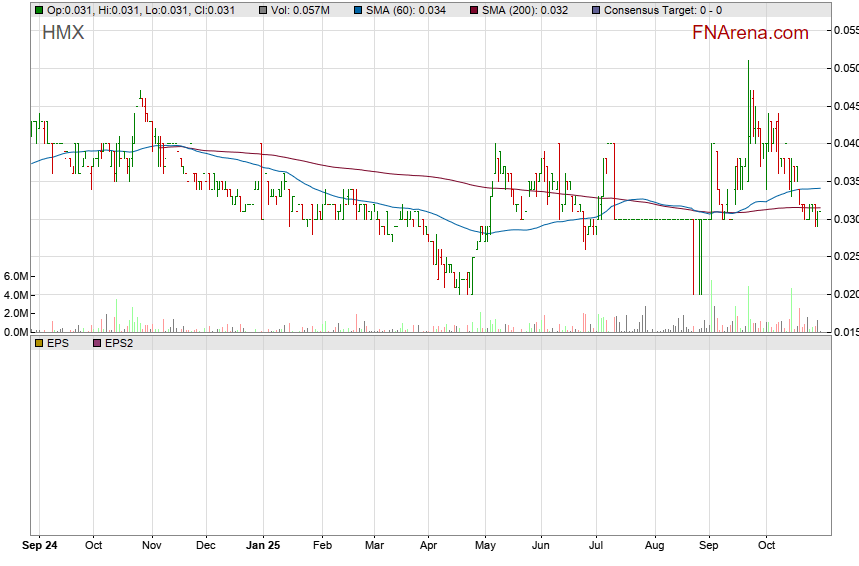The image size is (859, 566).
Task: Click the gold EPS legend swatch
Action: coord(38,343)
